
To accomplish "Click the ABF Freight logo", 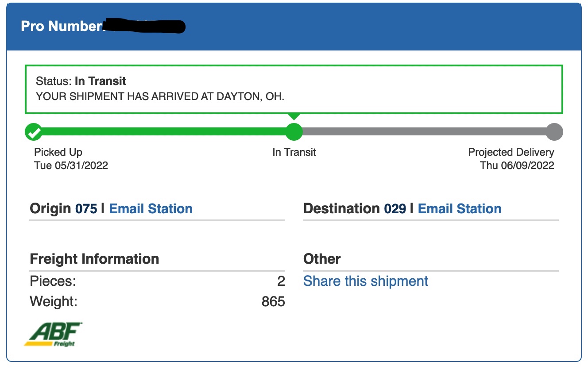I will pos(53,334).
